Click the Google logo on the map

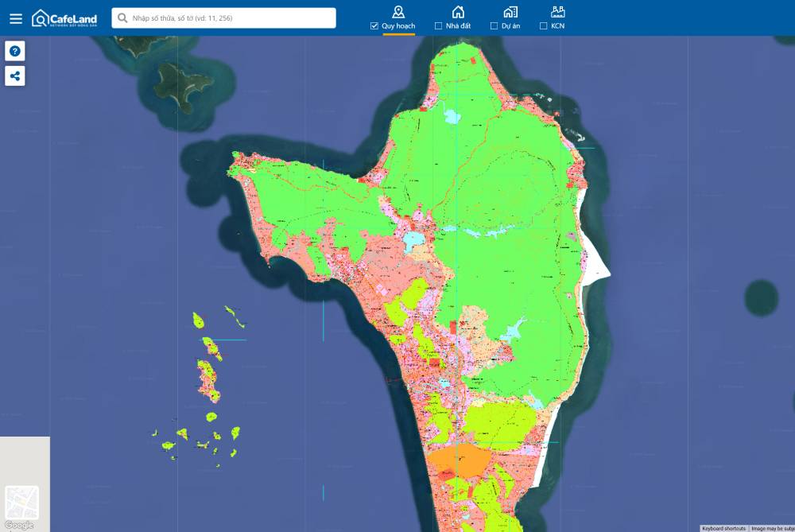19,526
